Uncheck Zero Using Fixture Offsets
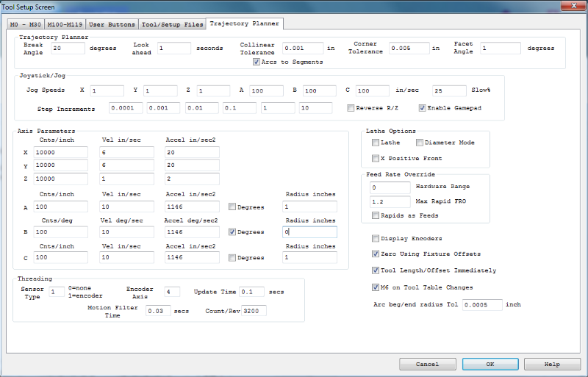Screen dimensions: 588x377 [376, 254]
